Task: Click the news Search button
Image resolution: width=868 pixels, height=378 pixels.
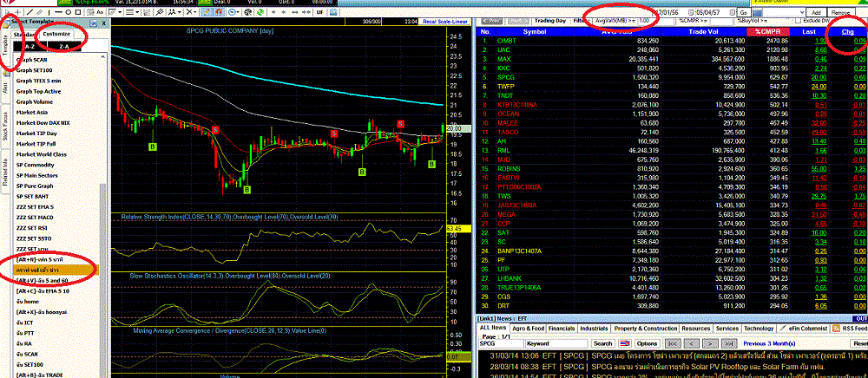Action: click(603, 343)
